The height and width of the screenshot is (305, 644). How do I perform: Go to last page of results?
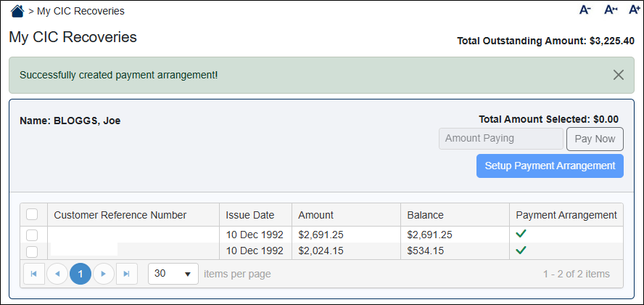tap(127, 274)
